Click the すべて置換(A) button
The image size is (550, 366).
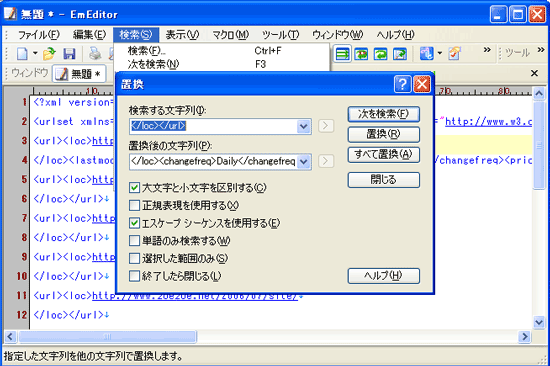tap(383, 154)
